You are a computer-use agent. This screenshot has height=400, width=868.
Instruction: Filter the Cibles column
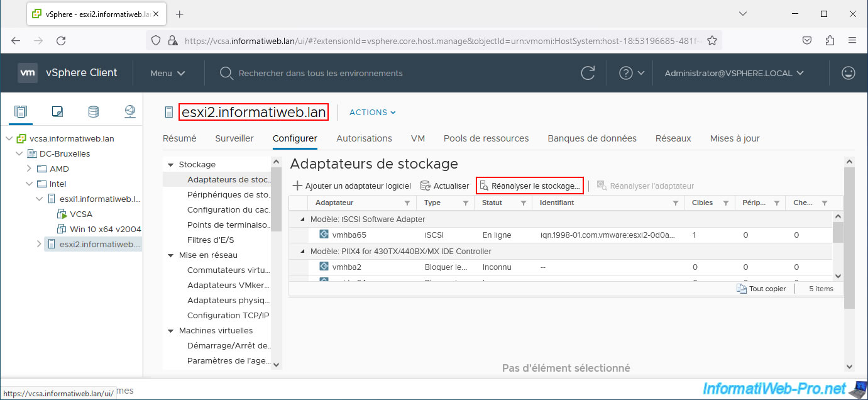coord(725,203)
